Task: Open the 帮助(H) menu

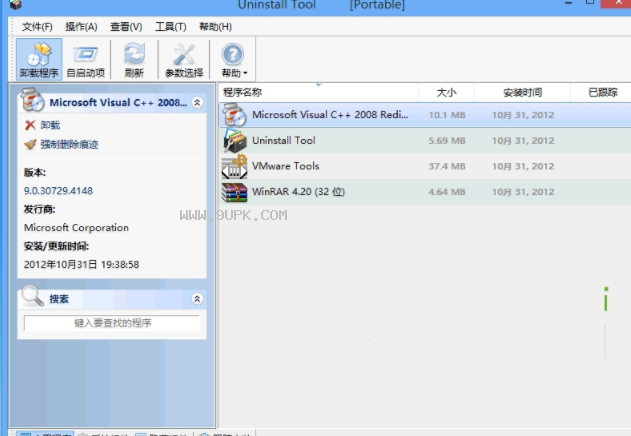Action: tap(215, 27)
